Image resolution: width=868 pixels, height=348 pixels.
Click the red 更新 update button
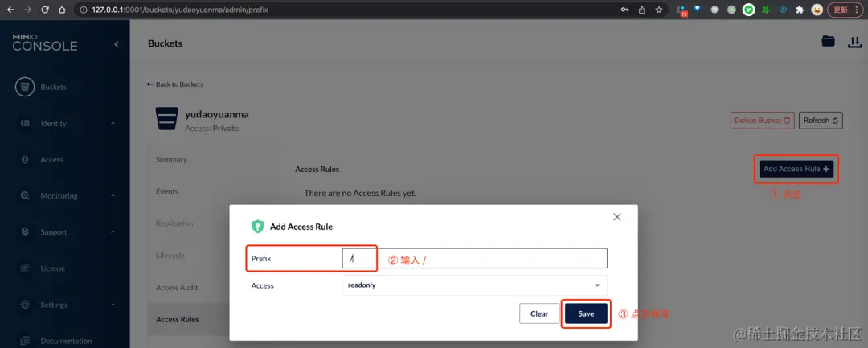845,10
